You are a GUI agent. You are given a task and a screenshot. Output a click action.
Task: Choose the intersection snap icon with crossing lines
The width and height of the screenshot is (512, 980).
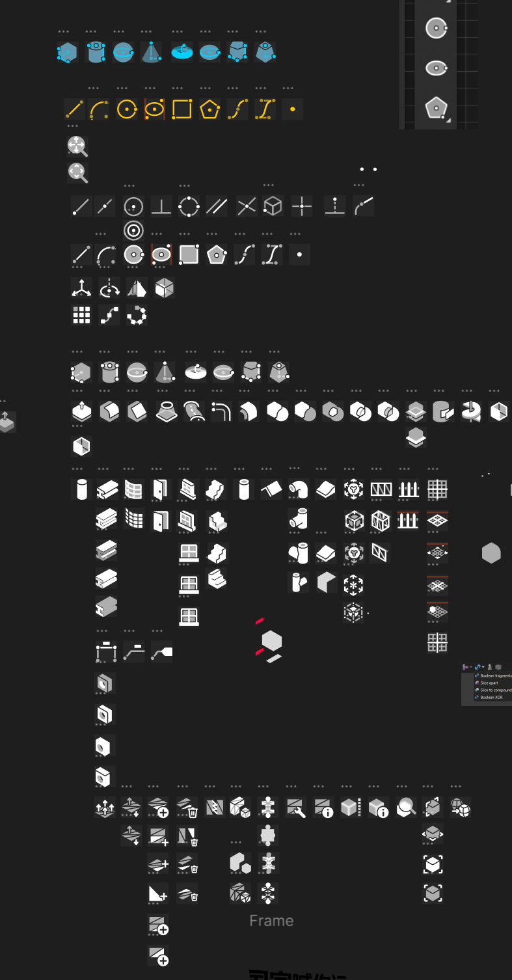coord(246,207)
